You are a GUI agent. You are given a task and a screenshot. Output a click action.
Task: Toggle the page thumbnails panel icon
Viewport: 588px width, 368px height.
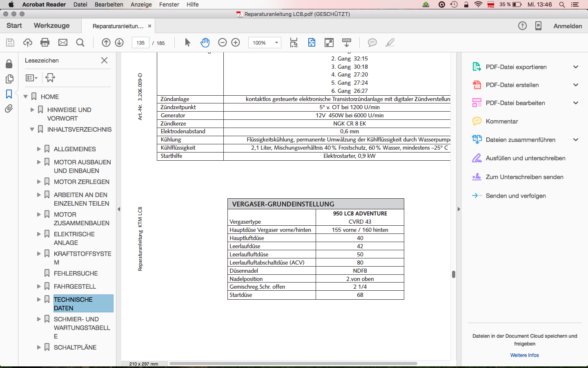(x=9, y=79)
